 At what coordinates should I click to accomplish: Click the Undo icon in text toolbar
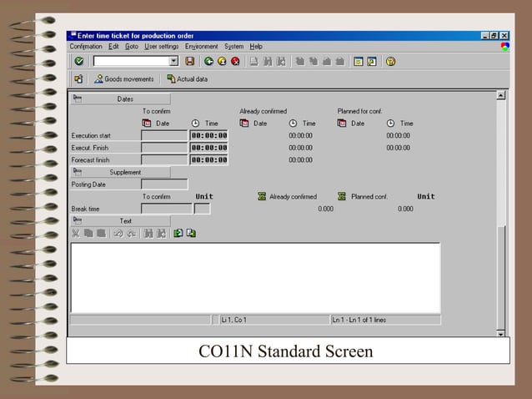118,234
